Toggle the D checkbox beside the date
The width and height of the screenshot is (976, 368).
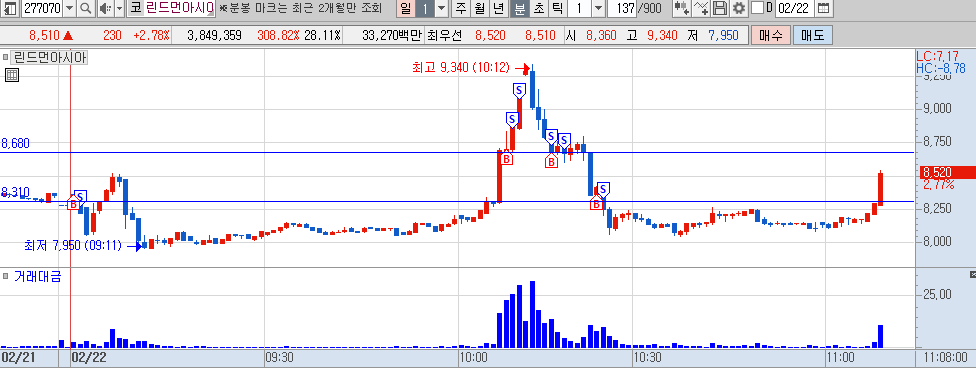[758, 8]
